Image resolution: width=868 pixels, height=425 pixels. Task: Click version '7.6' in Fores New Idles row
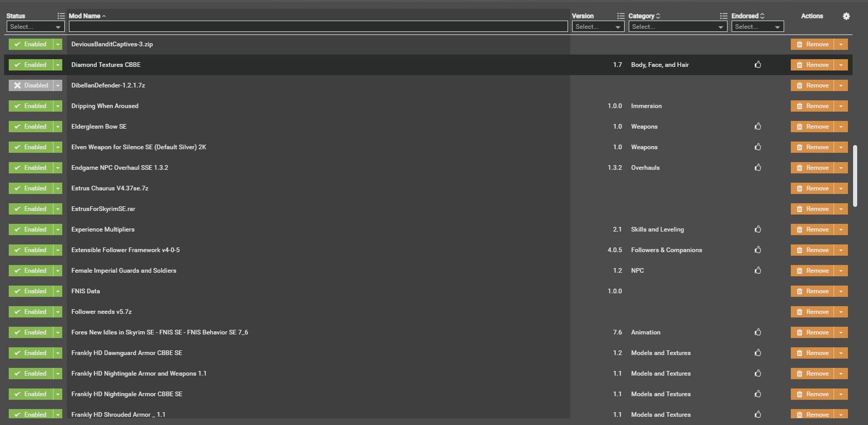click(617, 332)
